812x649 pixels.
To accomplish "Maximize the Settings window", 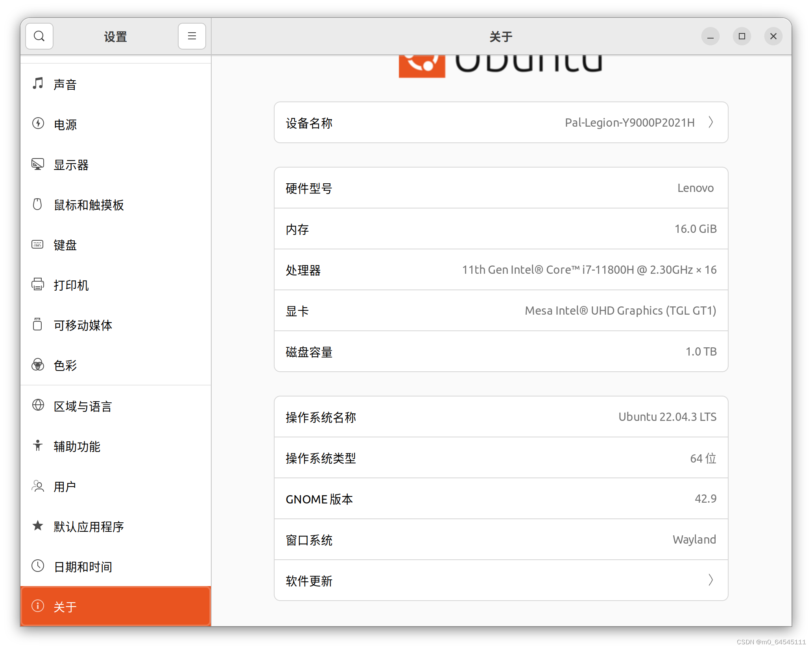I will point(742,36).
